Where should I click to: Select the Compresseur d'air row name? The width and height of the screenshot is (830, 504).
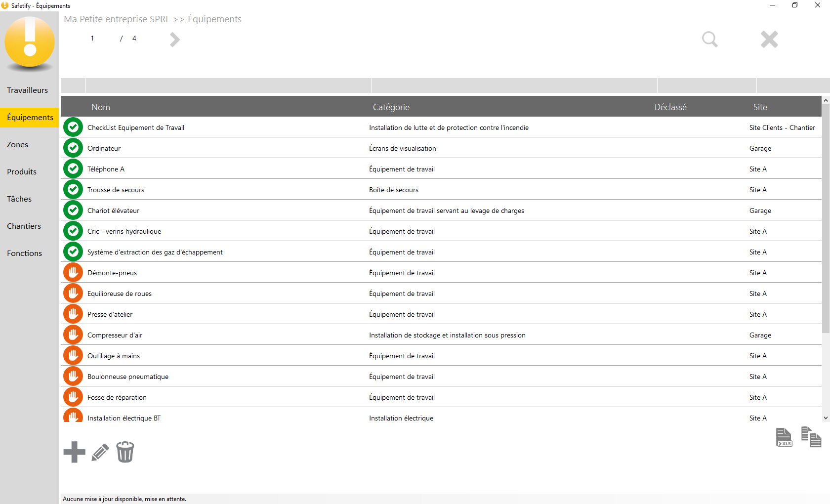tap(115, 336)
